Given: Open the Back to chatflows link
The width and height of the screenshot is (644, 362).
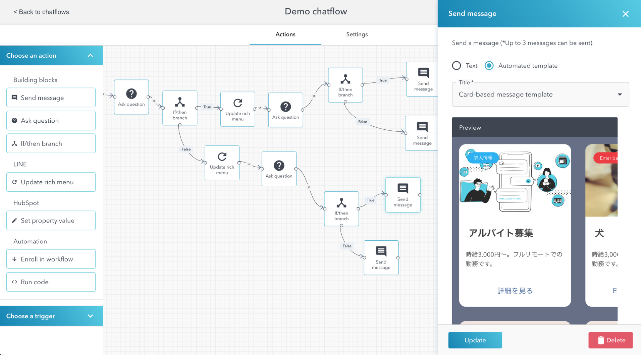Looking at the screenshot, I should (x=41, y=12).
